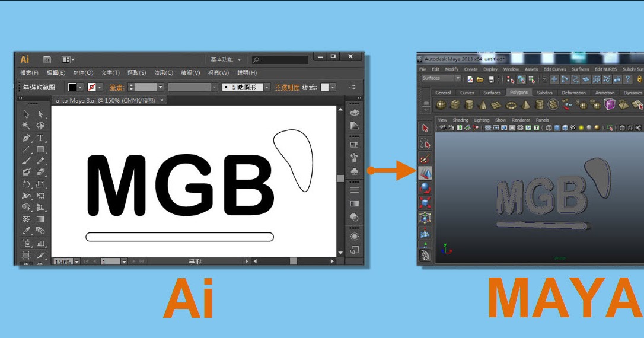Choose the Gradient tool in Illustrator toolbox
Screen dimensions: 644x338
pos(40,219)
